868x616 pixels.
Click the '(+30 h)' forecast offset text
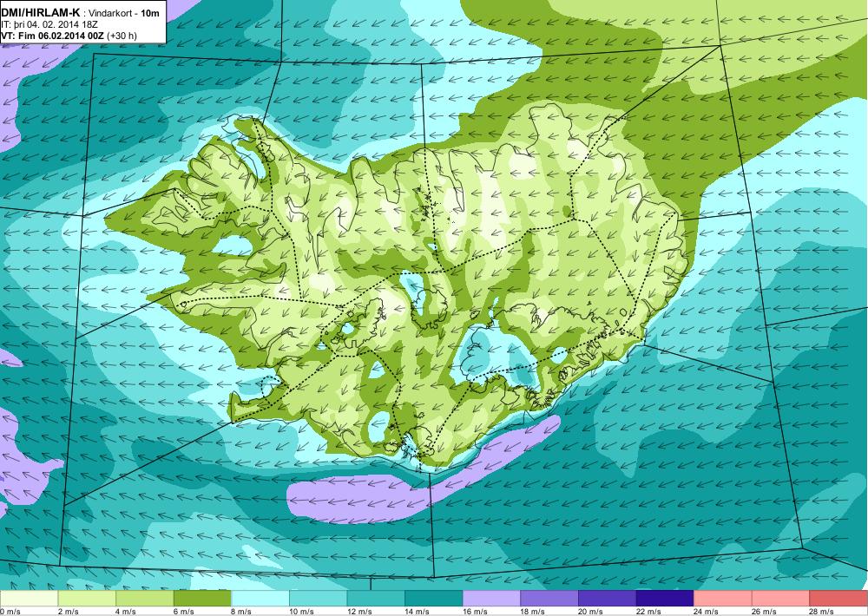pos(122,36)
